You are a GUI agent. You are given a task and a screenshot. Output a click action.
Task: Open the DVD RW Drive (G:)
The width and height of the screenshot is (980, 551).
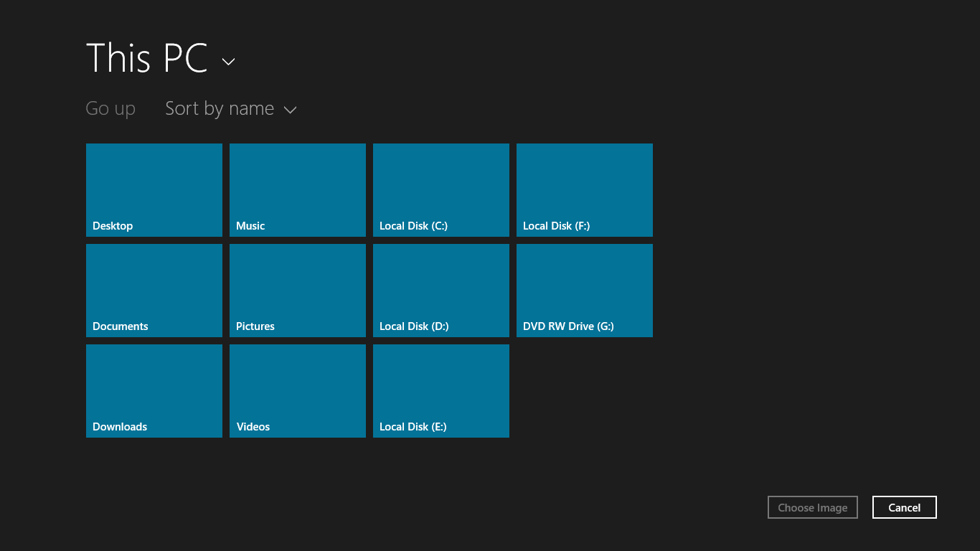[584, 291]
